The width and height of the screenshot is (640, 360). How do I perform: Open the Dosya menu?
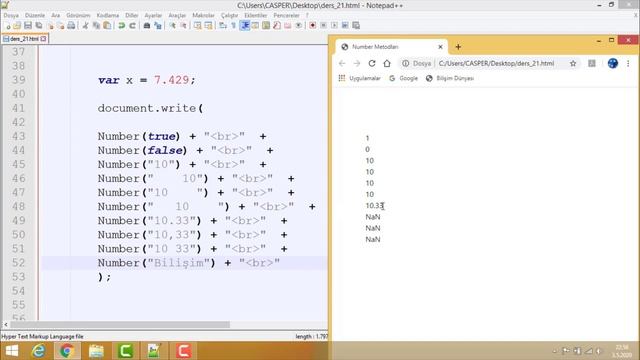[x=11, y=15]
